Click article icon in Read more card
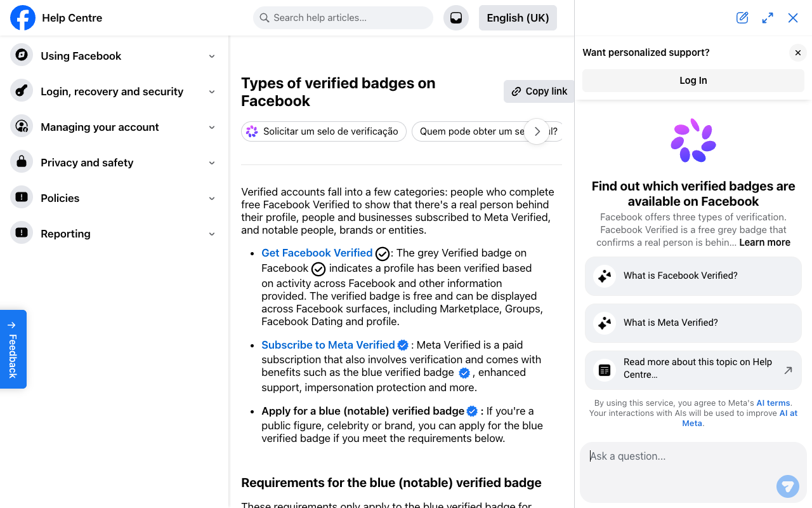Viewport: 812px width, 508px height. tap(605, 370)
